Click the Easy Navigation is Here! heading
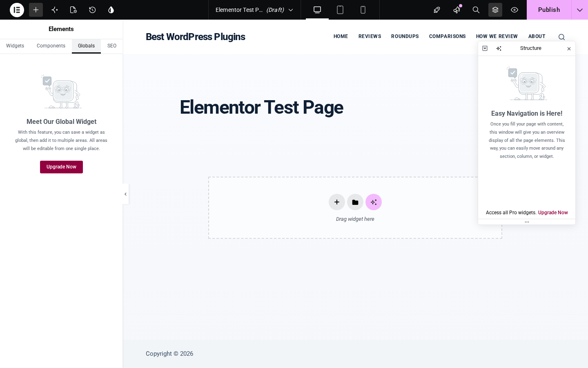This screenshot has height=368, width=588. (x=527, y=113)
